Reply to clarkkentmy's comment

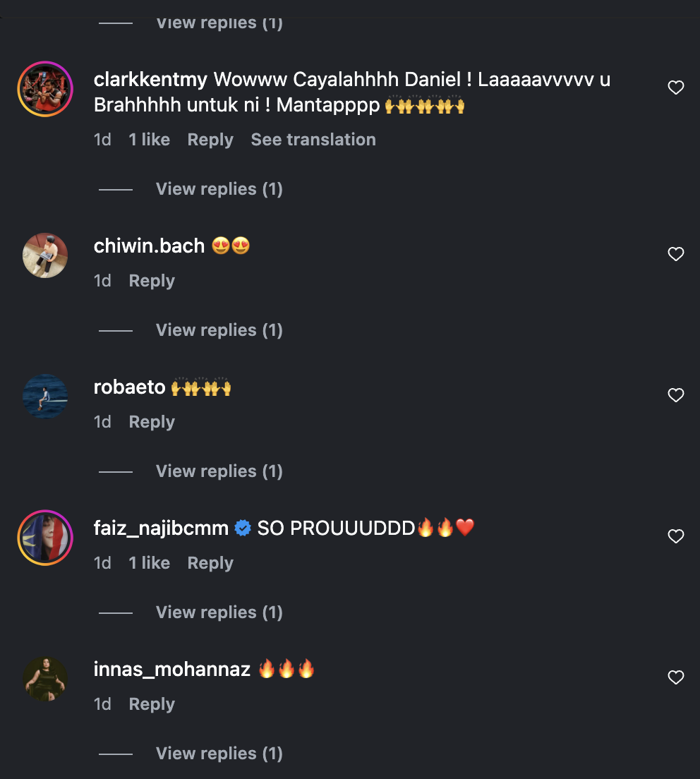(210, 140)
